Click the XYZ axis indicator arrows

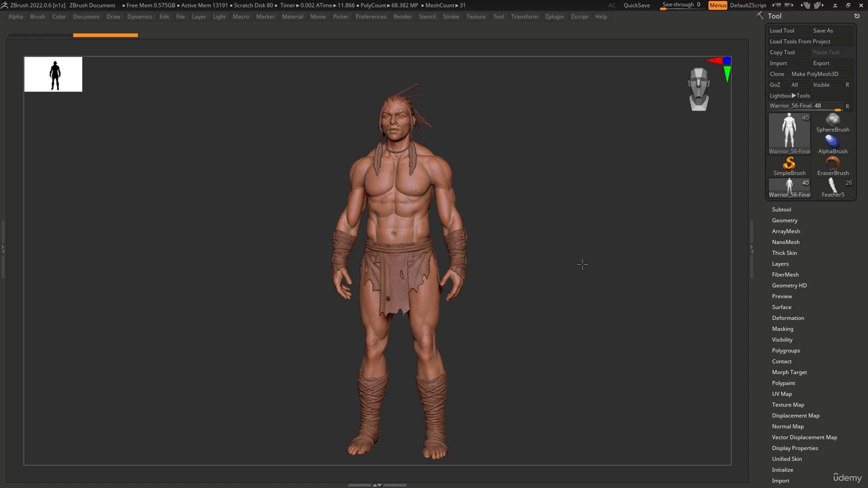click(x=720, y=68)
